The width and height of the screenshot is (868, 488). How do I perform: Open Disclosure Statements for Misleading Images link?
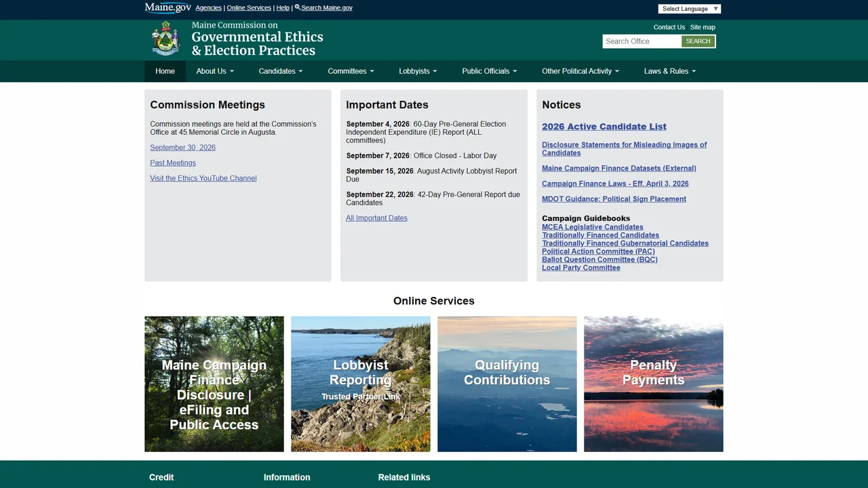[624, 149]
